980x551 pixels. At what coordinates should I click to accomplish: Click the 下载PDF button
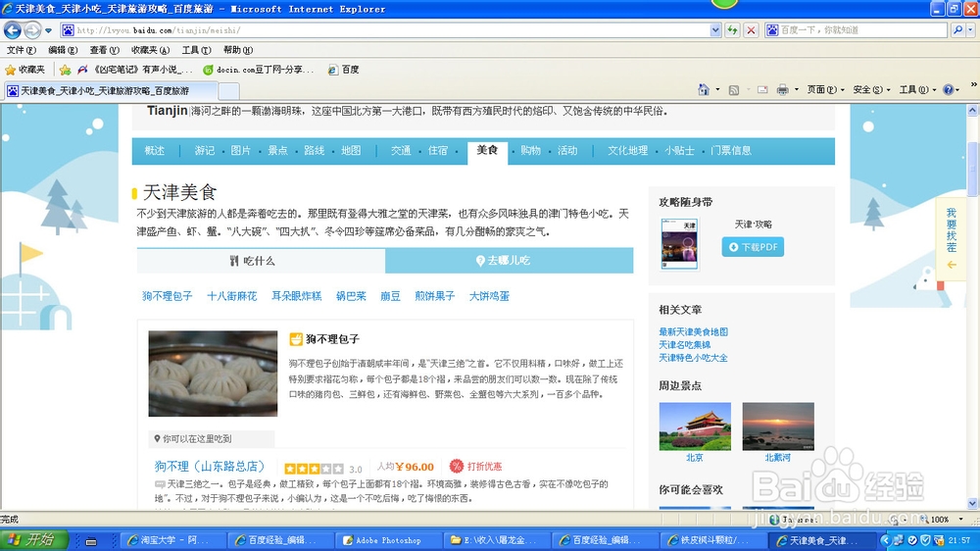click(x=753, y=247)
